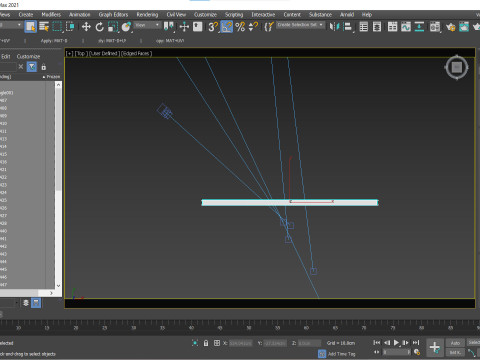Click the Set Keys large plus button

click(435, 348)
